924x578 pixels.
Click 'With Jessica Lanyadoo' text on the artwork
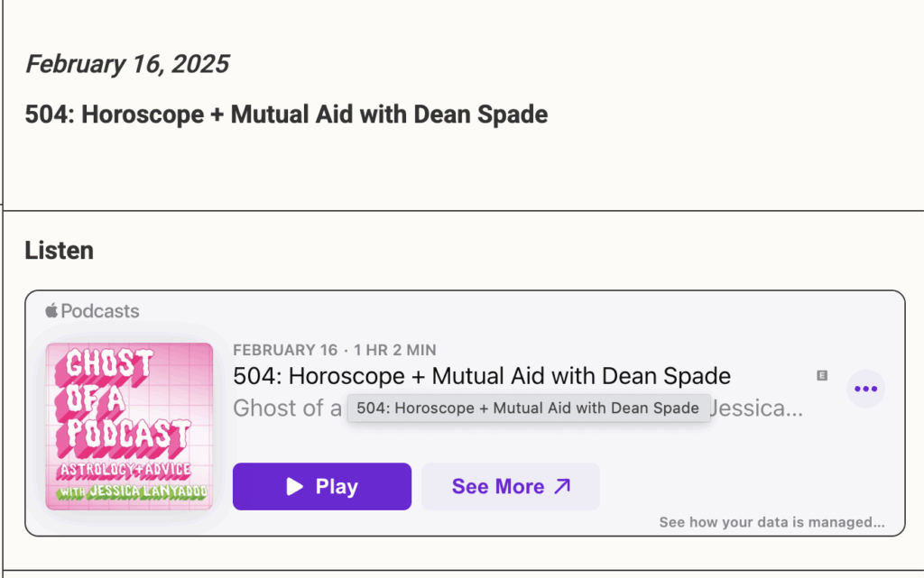click(x=129, y=491)
